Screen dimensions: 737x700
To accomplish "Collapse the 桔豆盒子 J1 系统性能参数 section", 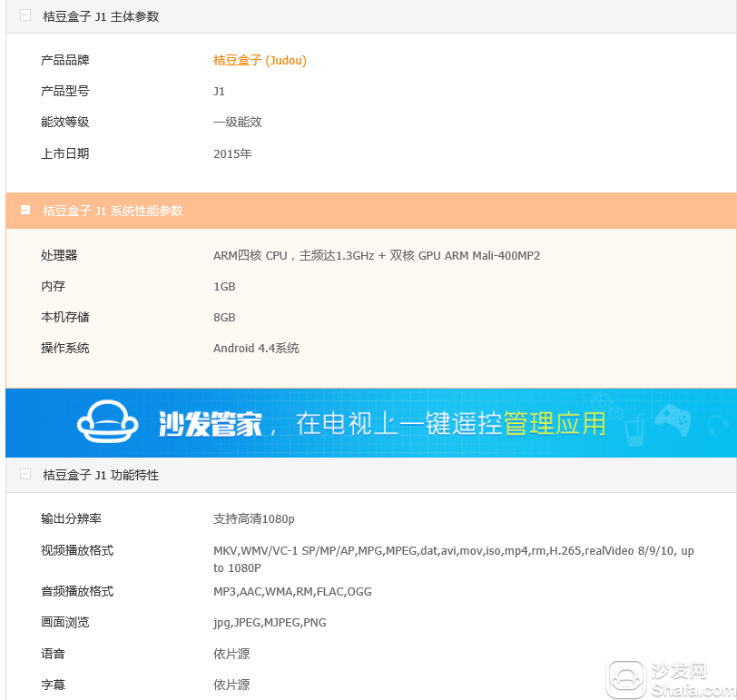I will [x=25, y=210].
